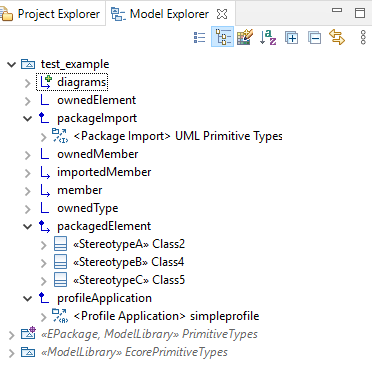Viewport: 372px width, 373px height.
Task: Collapse the packagedElement node
Action: pyautogui.click(x=28, y=226)
